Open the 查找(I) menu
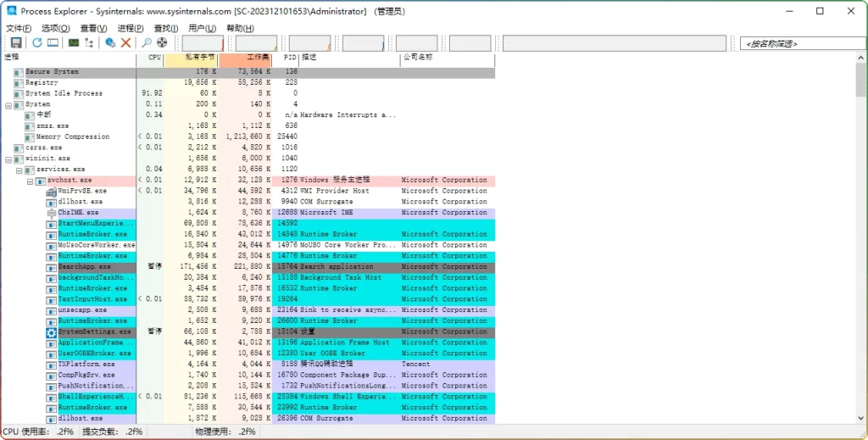 coord(166,28)
